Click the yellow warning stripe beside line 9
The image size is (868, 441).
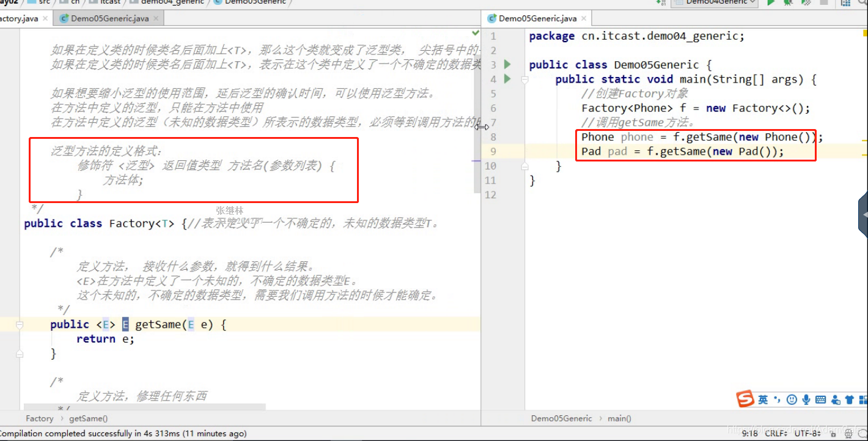(865, 155)
